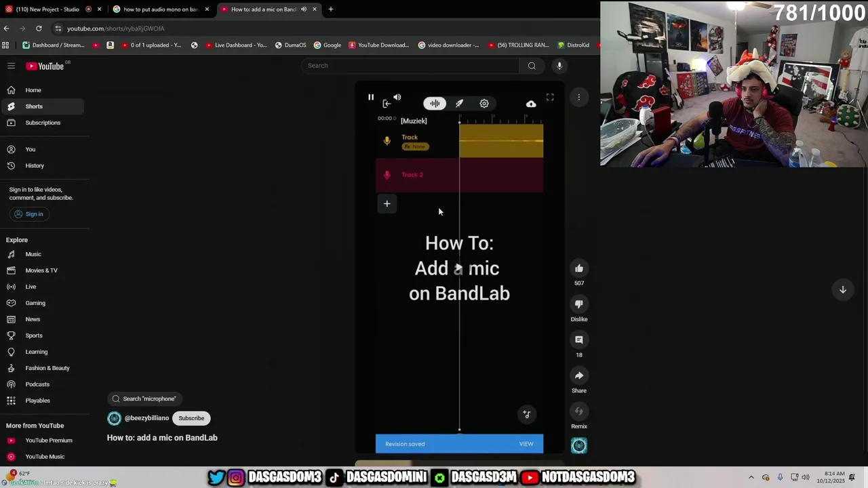Open taskbar volume control
The width and height of the screenshot is (868, 488).
click(806, 478)
